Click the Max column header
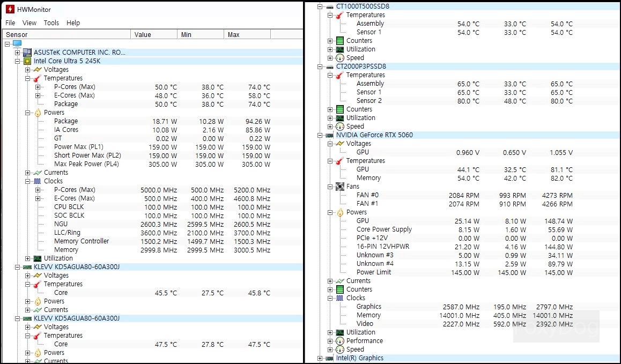The image size is (621, 364). [248, 34]
